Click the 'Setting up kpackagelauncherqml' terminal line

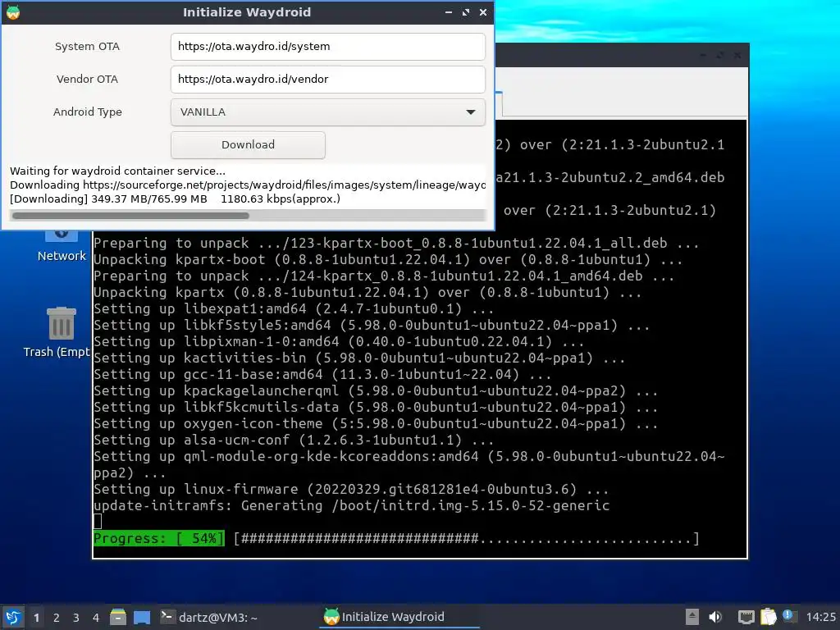point(376,391)
